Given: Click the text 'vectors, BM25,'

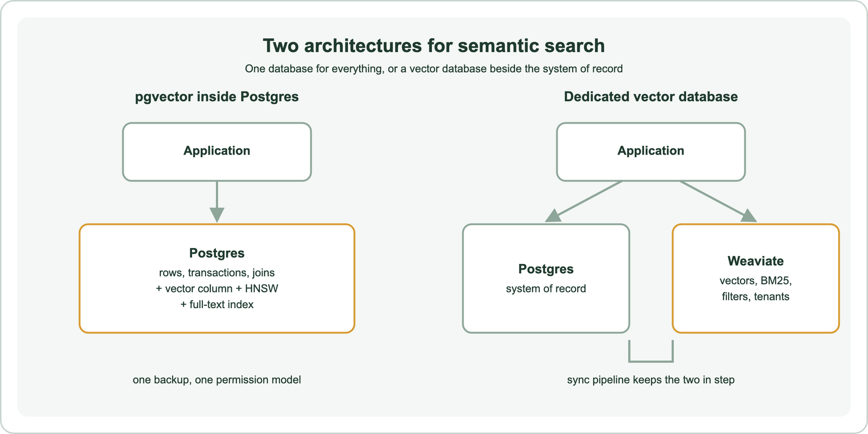Looking at the screenshot, I should click(x=756, y=281).
